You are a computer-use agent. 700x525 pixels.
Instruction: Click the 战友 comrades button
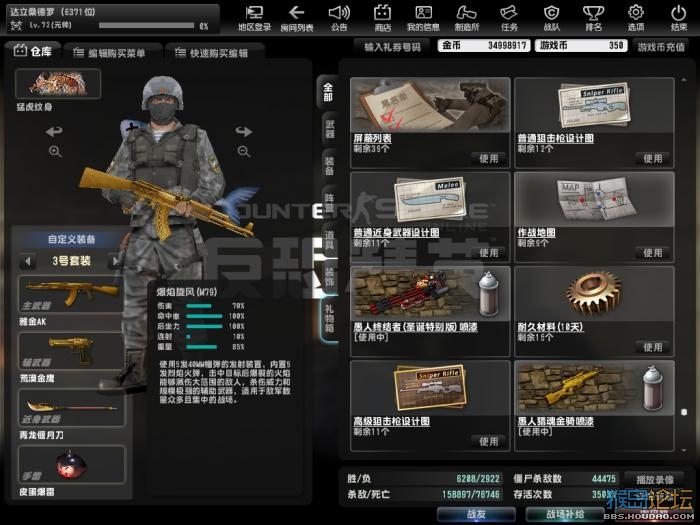[x=476, y=514]
